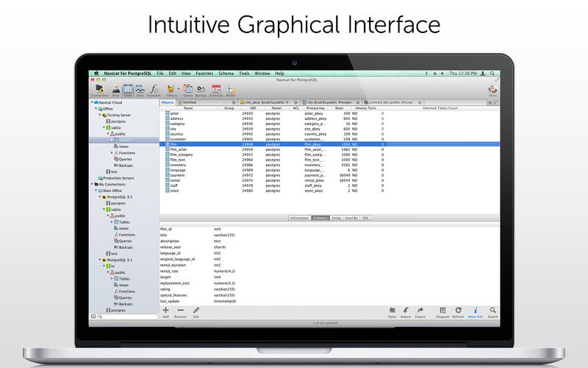
Task: Click the Backup toolbar icon
Action: pos(201,89)
